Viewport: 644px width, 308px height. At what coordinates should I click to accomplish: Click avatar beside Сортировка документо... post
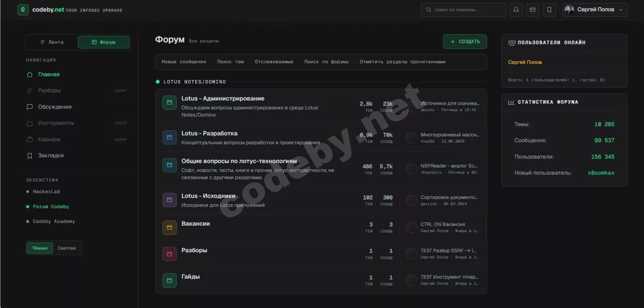coord(411,200)
